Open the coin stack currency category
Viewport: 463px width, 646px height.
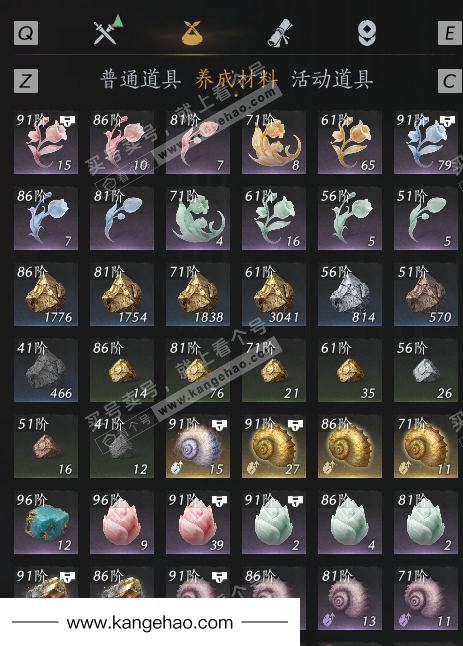point(367,33)
